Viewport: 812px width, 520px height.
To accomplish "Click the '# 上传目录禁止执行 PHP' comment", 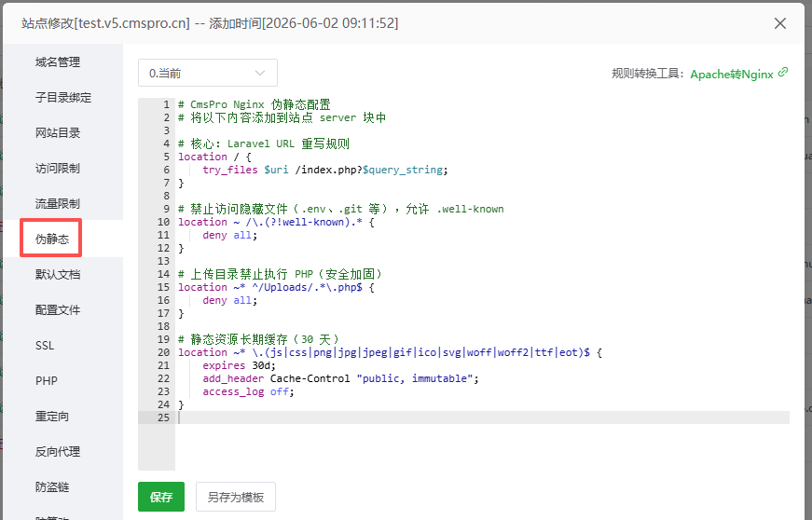I will tap(281, 274).
